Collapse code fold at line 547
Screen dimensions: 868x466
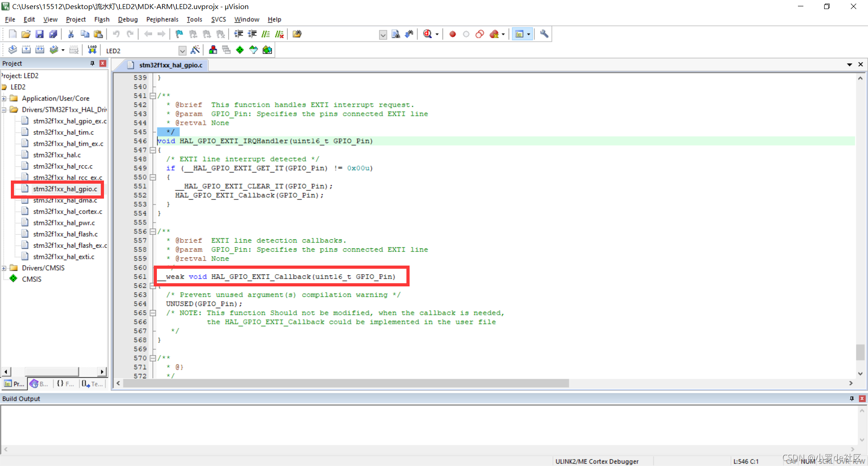153,150
